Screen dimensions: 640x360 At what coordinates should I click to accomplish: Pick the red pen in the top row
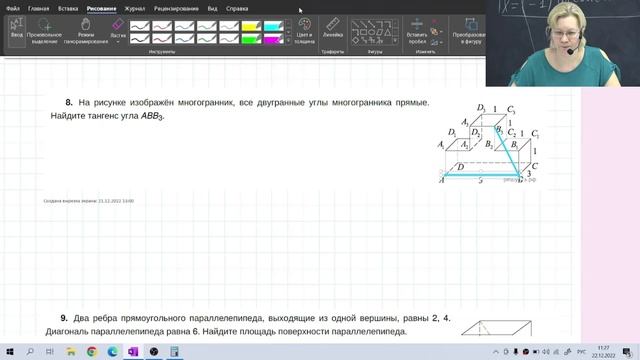[x=162, y=26]
